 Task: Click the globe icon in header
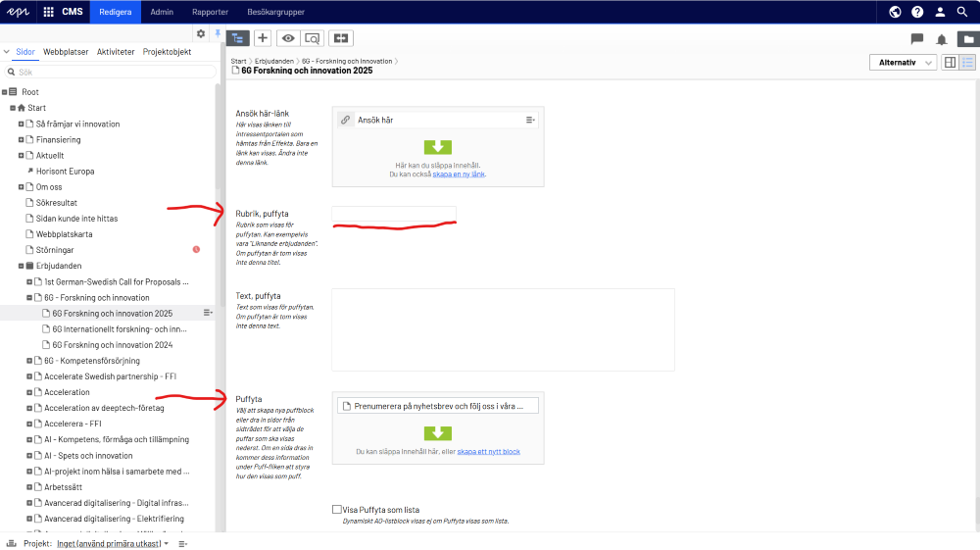895,12
